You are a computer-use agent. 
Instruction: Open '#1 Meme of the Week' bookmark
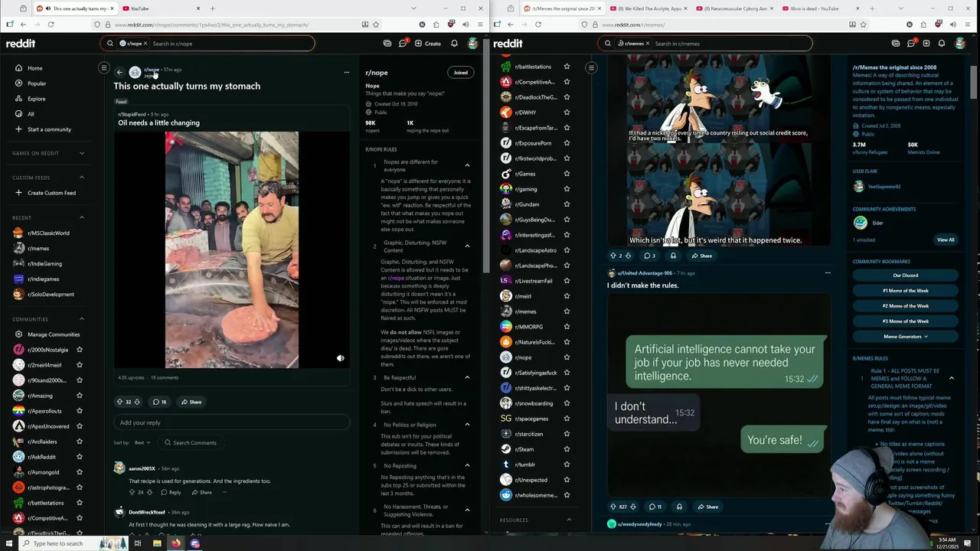[x=906, y=291]
